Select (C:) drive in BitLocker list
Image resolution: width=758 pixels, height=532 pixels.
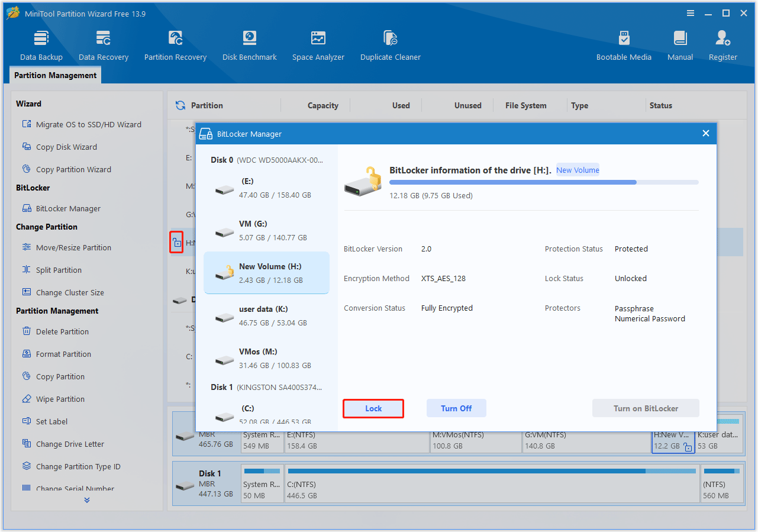(266, 414)
